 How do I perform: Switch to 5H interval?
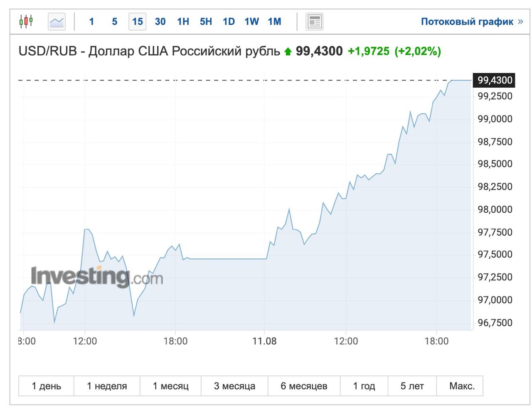(206, 22)
